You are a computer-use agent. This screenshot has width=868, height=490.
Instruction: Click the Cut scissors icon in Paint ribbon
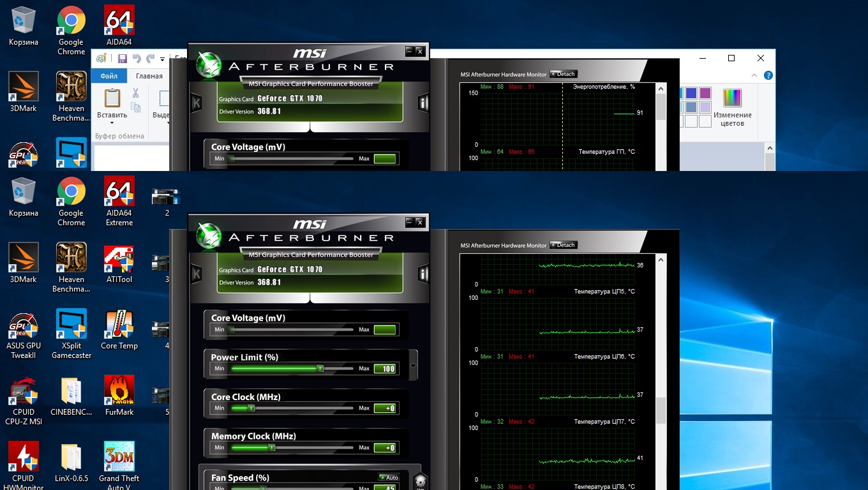tap(135, 93)
